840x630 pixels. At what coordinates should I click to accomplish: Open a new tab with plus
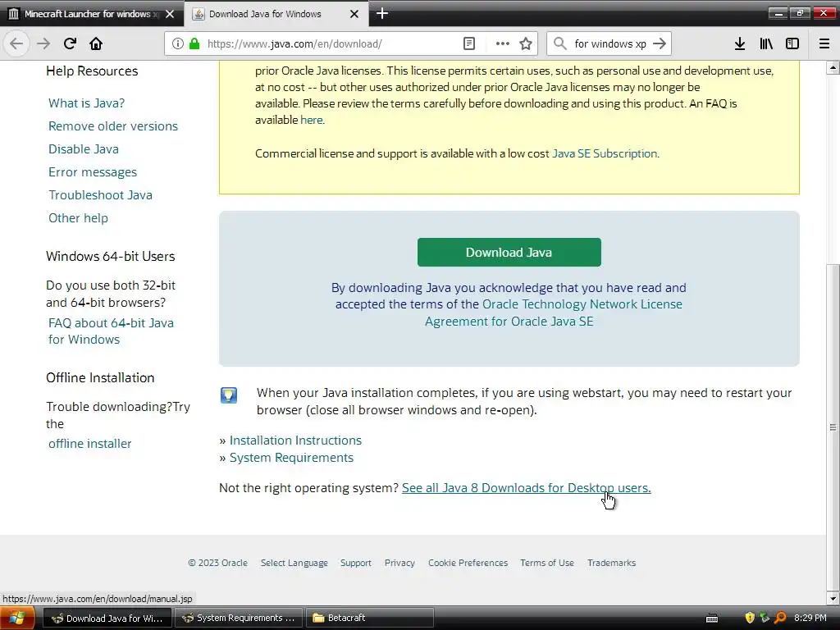[x=382, y=13]
